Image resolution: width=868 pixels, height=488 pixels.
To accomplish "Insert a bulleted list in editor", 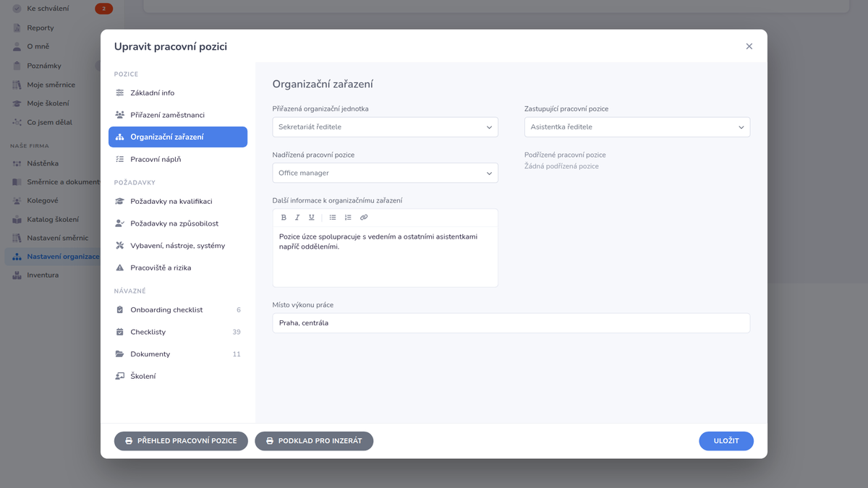I will [x=333, y=218].
